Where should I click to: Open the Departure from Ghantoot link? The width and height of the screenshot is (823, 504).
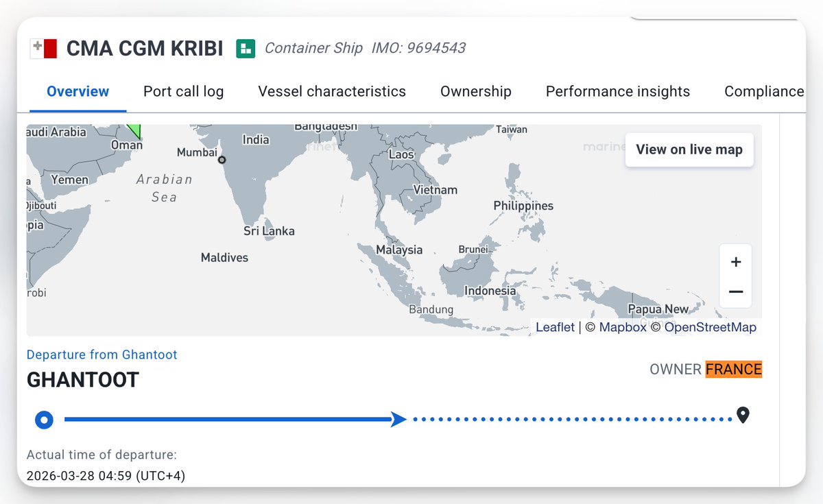pyautogui.click(x=102, y=355)
